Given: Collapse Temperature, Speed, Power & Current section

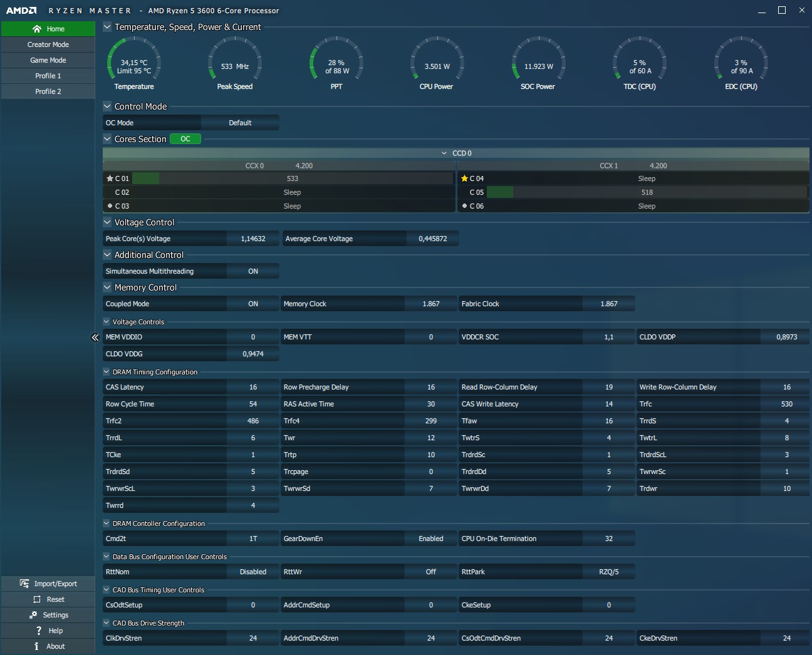Looking at the screenshot, I should tap(107, 27).
